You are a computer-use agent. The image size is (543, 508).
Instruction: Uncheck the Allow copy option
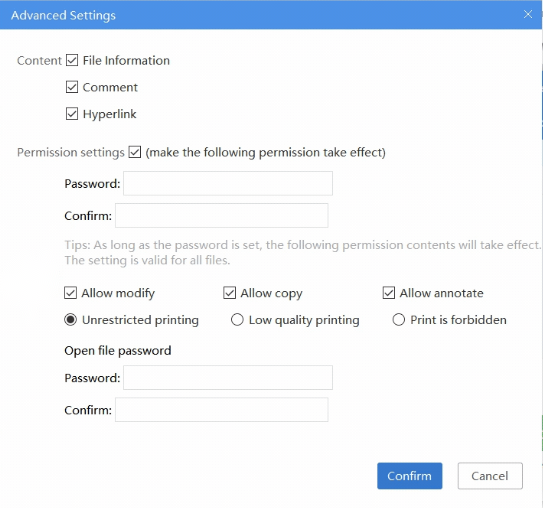tap(230, 293)
